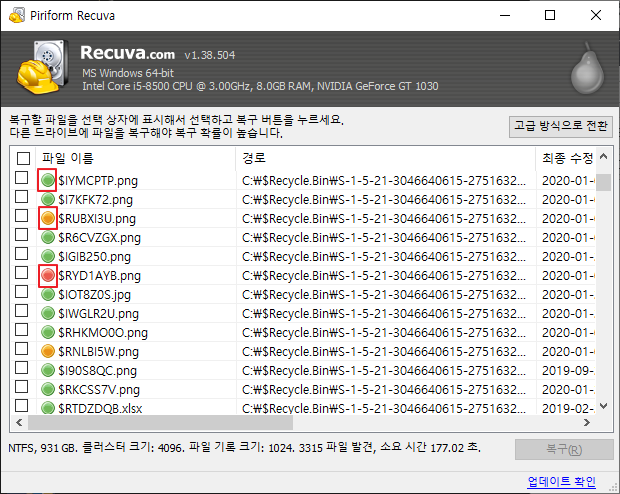Check the box for $IOT8Z0S.jpg
This screenshot has height=494, width=620.
21,291
